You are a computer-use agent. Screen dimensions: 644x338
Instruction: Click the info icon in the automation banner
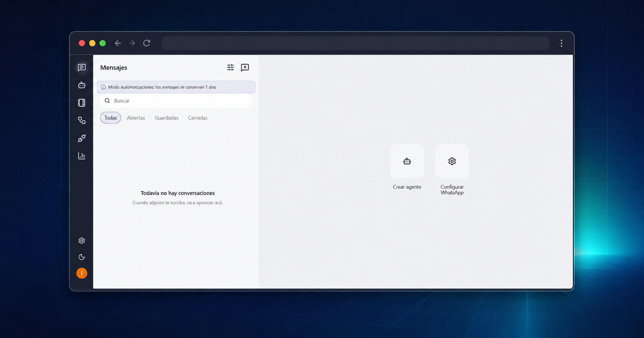tap(103, 87)
